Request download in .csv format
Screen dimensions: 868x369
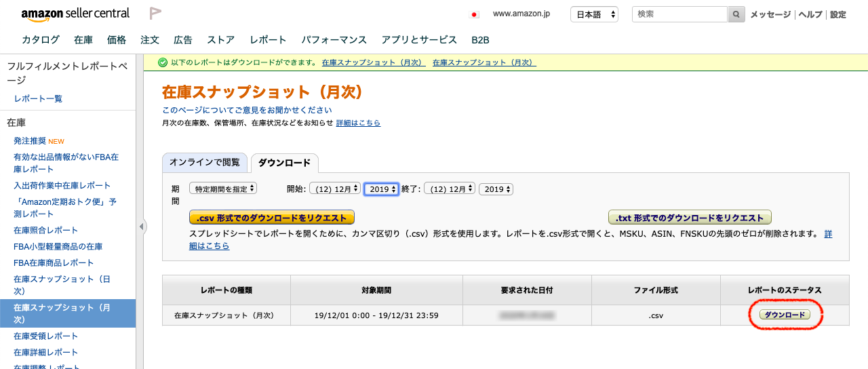point(271,218)
